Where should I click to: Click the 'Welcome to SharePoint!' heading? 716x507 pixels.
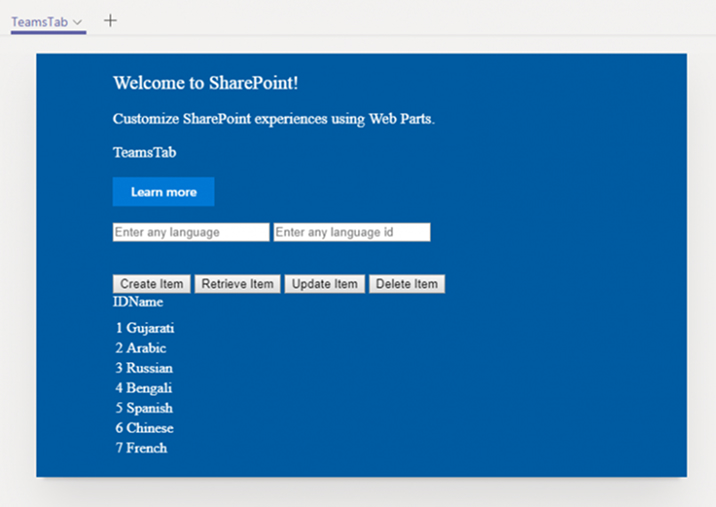(x=205, y=83)
